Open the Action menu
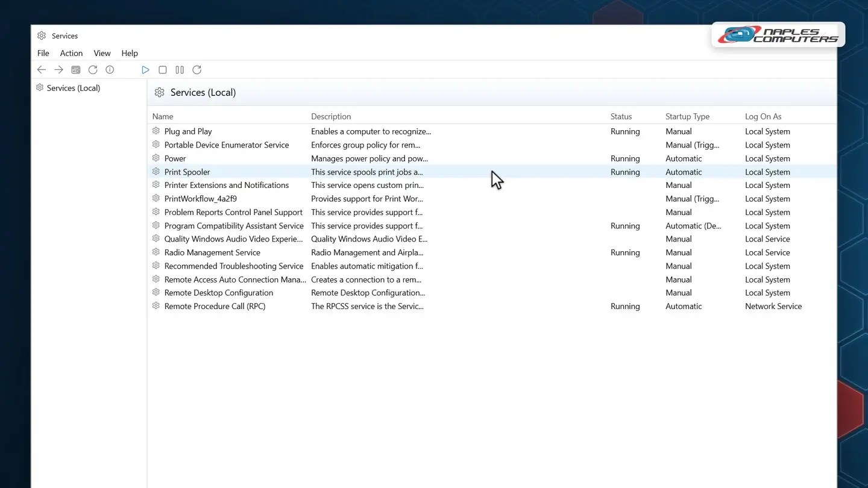 (x=71, y=53)
